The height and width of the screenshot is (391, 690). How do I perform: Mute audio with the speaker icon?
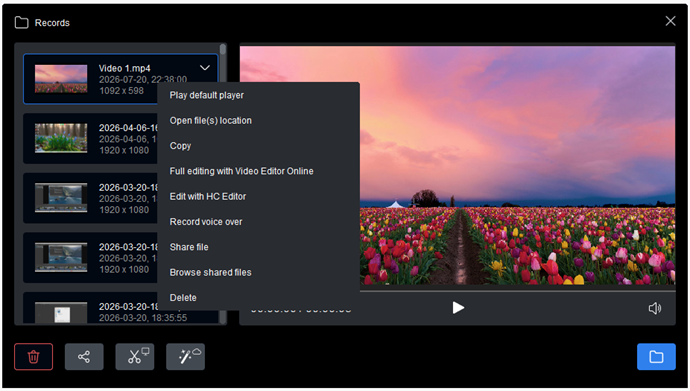(x=655, y=308)
